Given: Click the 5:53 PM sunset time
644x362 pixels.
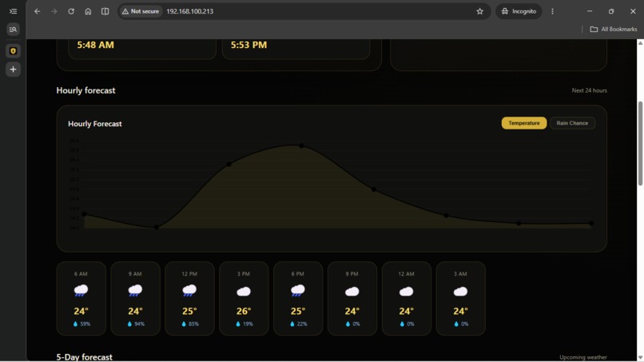Looking at the screenshot, I should pyautogui.click(x=248, y=45).
